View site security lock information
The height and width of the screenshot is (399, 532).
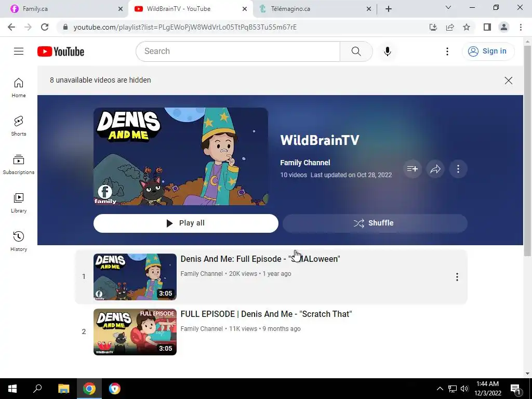[x=65, y=27]
